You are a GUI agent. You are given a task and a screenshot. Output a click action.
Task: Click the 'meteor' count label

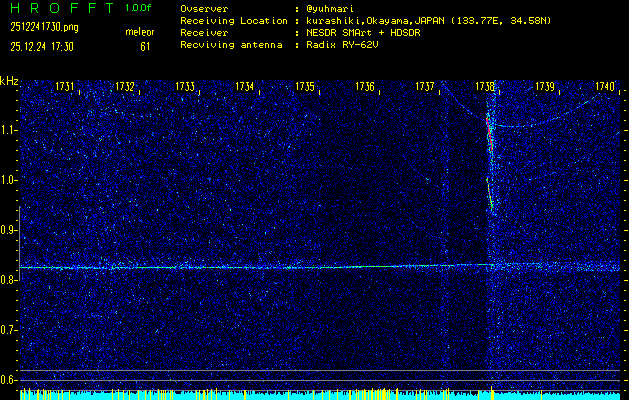coord(140,32)
